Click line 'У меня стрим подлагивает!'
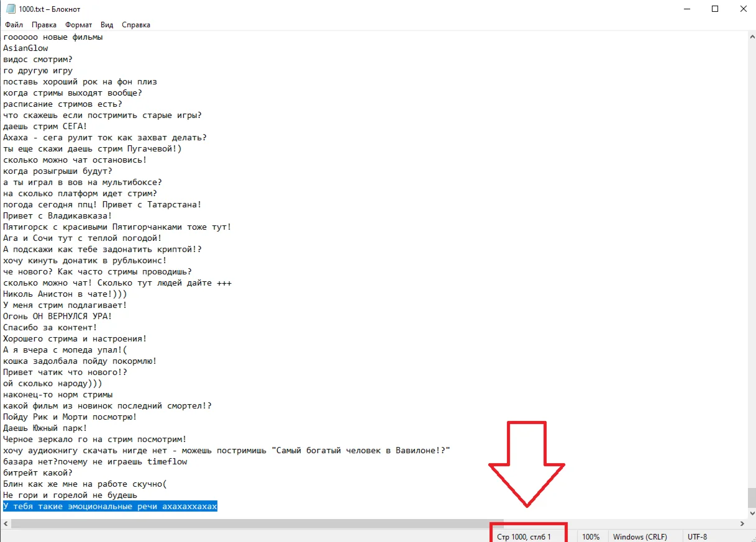 click(x=65, y=305)
